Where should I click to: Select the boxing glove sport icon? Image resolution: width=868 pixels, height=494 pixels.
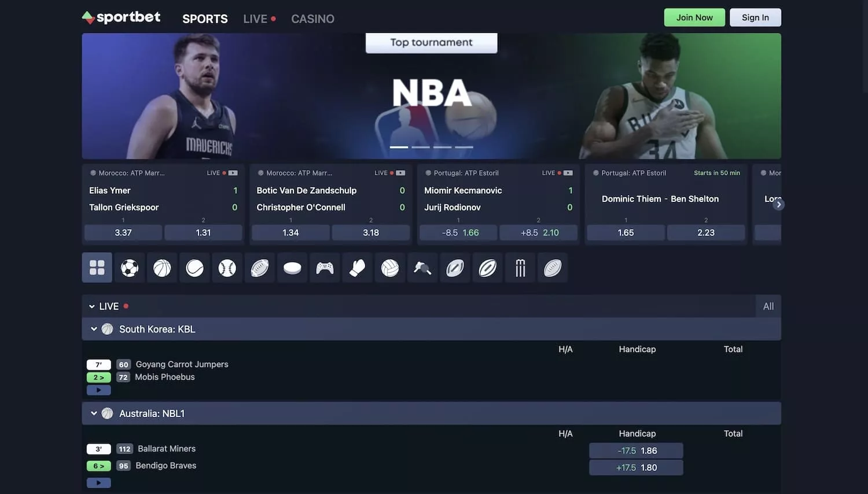[357, 268]
